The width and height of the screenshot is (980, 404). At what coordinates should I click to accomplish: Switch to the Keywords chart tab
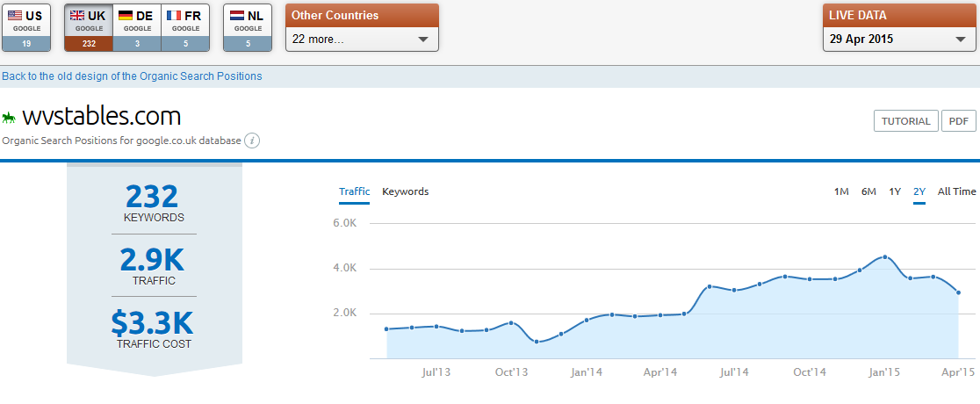tap(406, 192)
